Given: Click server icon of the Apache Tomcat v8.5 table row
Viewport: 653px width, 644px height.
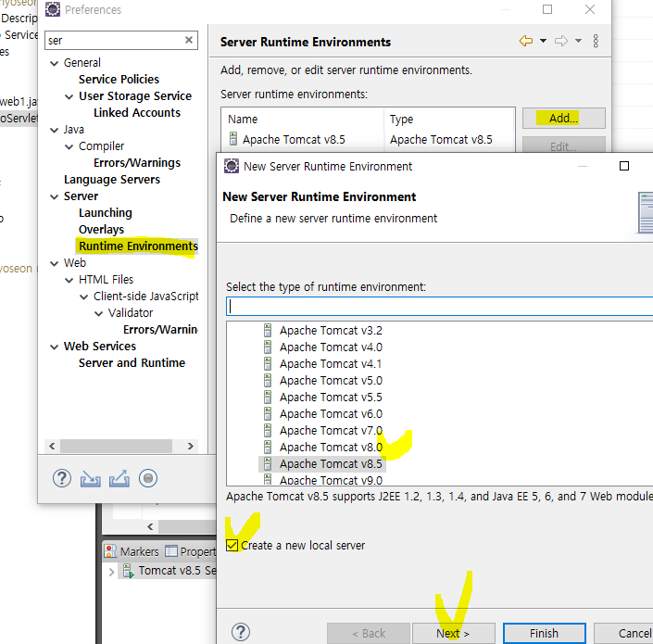Looking at the screenshot, I should tap(233, 139).
